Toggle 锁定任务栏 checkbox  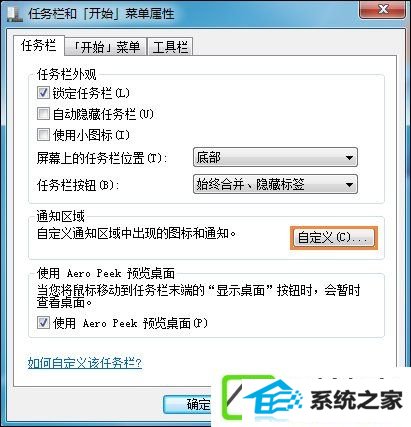tap(43, 93)
